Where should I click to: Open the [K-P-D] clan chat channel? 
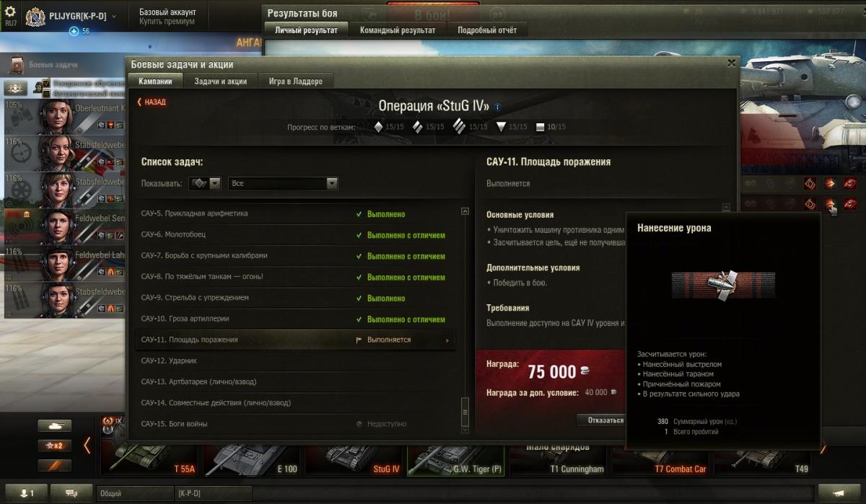tap(213, 493)
